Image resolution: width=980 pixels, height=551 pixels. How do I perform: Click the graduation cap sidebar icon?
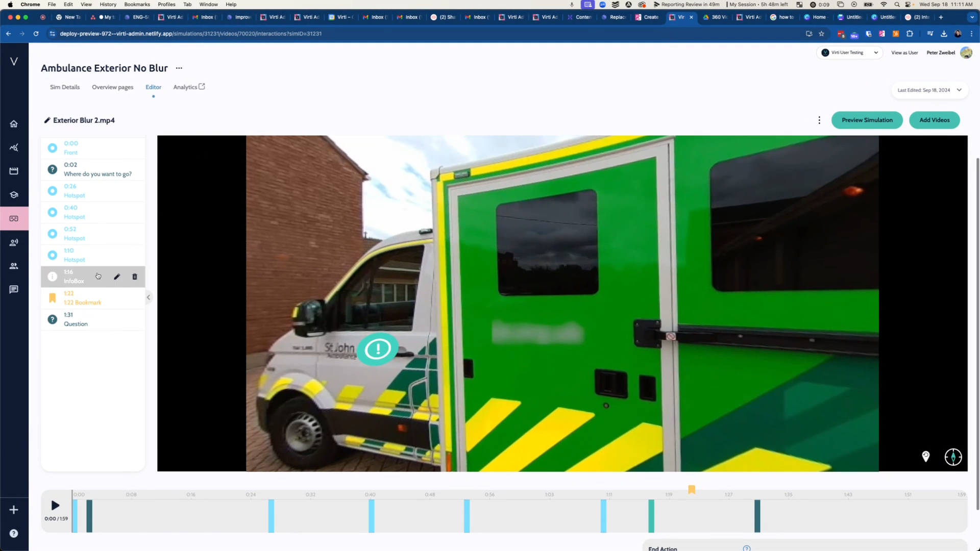pyautogui.click(x=14, y=195)
